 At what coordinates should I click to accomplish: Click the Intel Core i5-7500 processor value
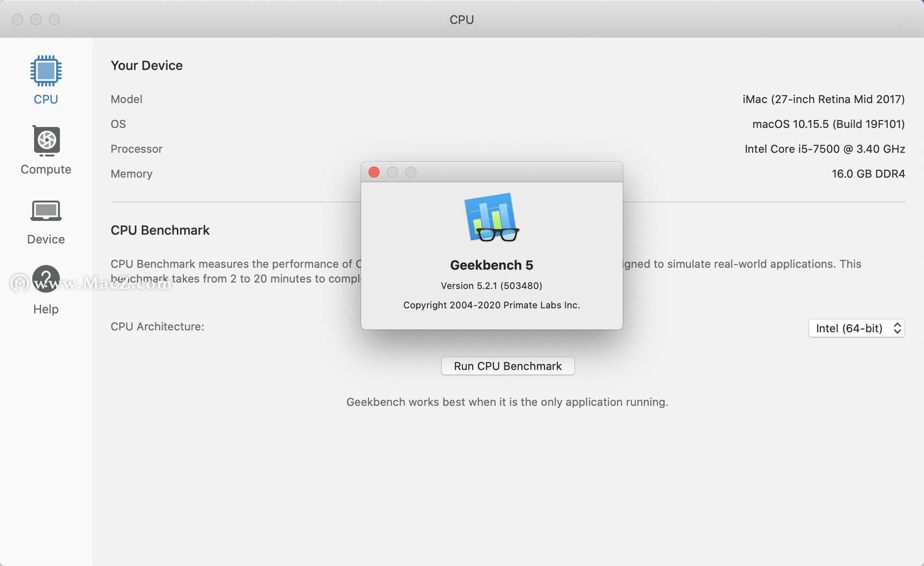coord(825,149)
